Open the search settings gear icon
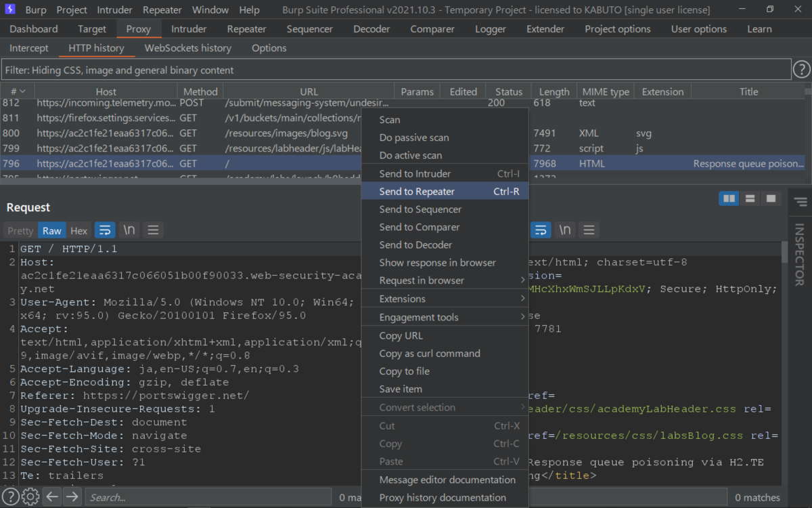The width and height of the screenshot is (812, 508). tap(30, 497)
